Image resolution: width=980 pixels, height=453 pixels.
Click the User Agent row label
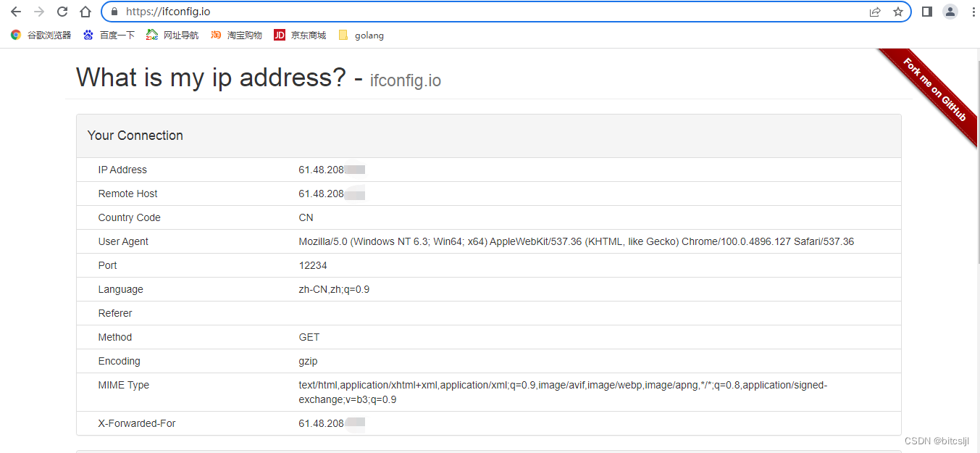coord(123,241)
